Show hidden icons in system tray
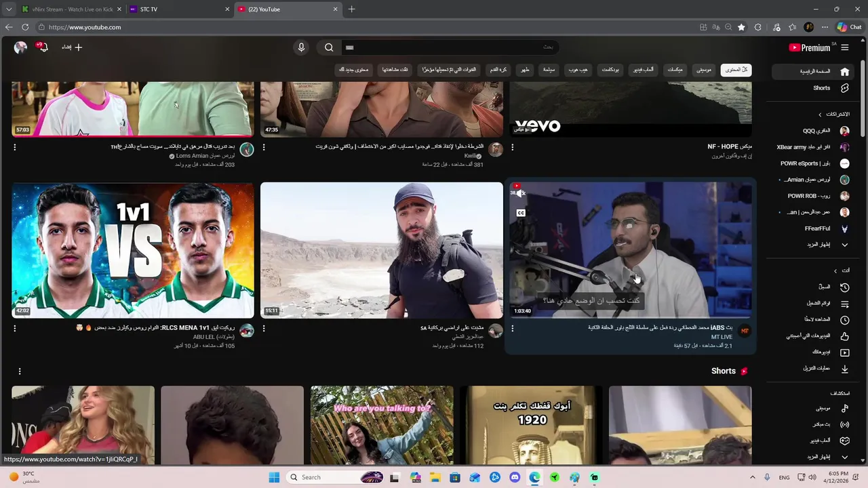Viewport: 868px width, 488px height. [752, 477]
